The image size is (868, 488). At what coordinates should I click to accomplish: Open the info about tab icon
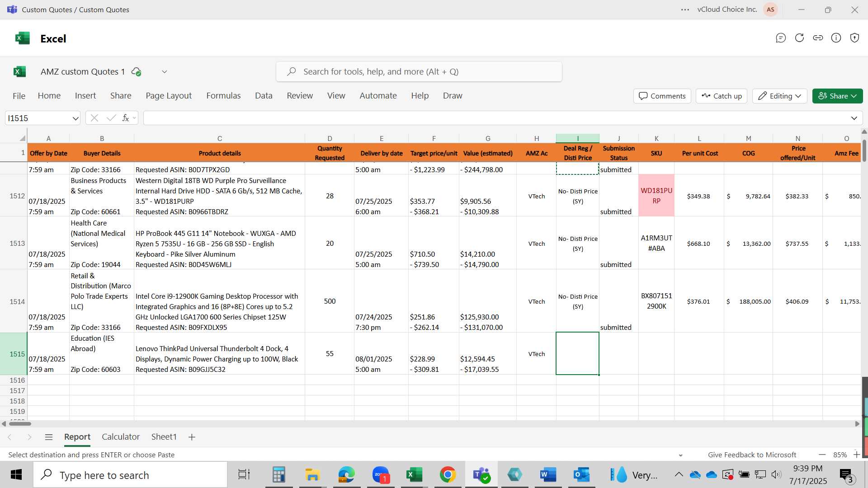[x=836, y=38]
